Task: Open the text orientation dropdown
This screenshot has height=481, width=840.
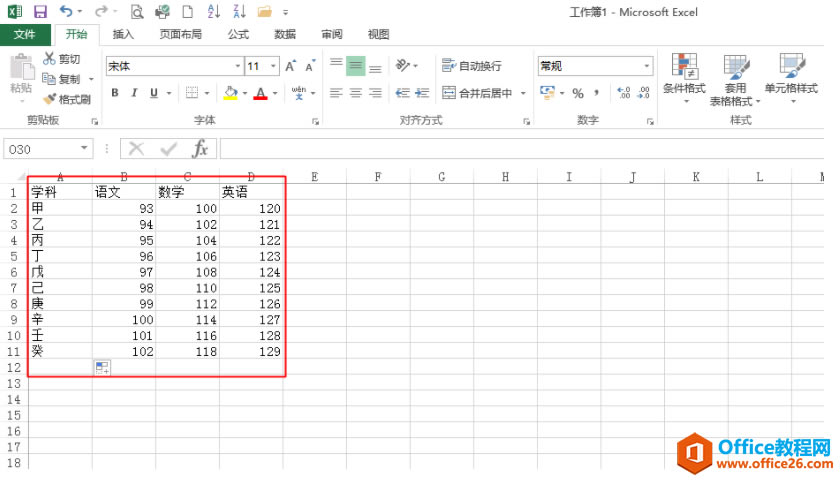Action: point(406,66)
